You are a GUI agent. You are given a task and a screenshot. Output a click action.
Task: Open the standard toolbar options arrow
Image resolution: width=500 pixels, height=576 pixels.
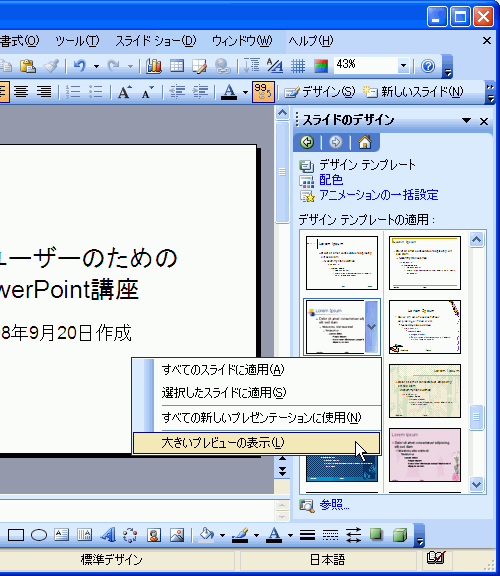point(447,67)
